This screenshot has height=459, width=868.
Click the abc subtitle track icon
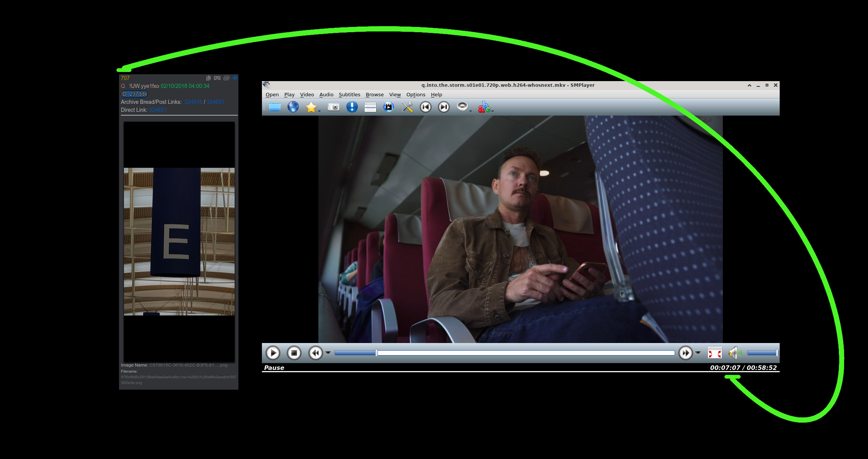pos(484,107)
